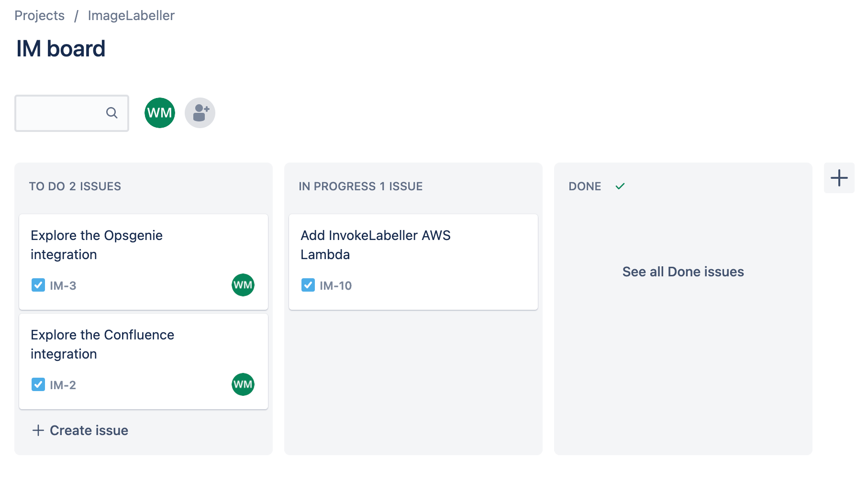The height and width of the screenshot is (480, 868).
Task: Click the WM assignee avatar on IM-3
Action: (243, 285)
